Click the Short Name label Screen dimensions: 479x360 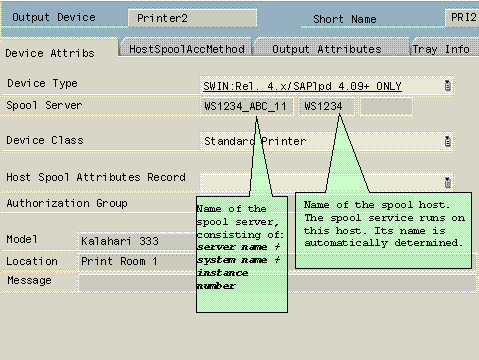(x=345, y=19)
